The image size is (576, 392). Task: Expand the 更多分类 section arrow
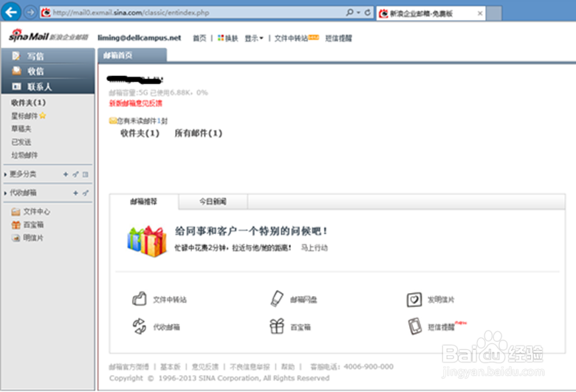[x=5, y=174]
